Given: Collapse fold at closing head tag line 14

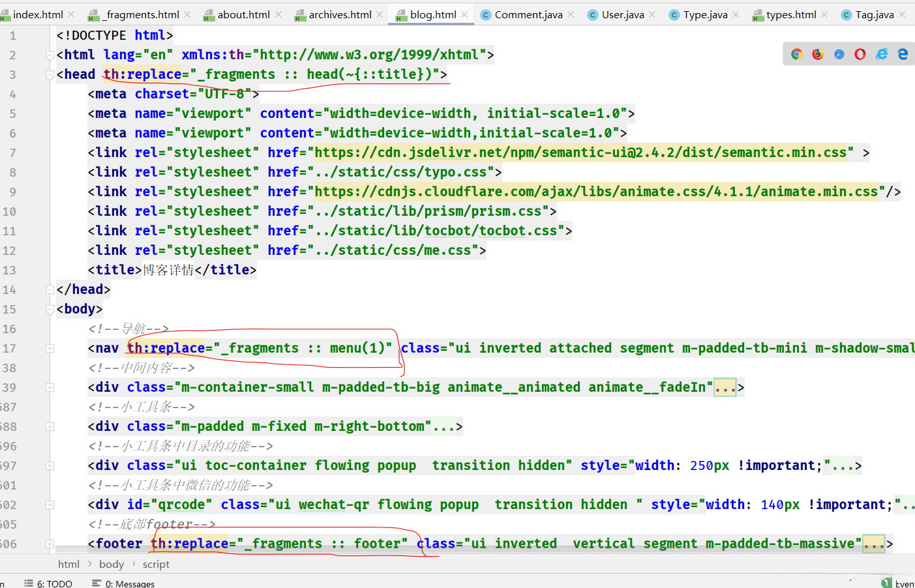Looking at the screenshot, I should coord(50,289).
